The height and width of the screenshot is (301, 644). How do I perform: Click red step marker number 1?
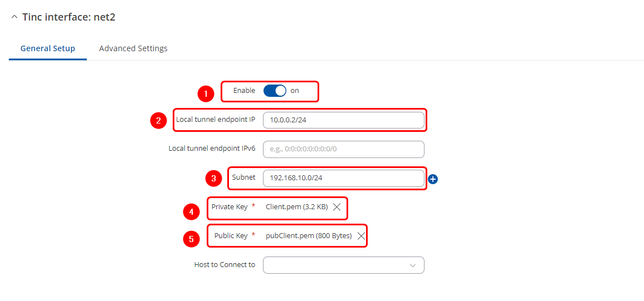206,93
